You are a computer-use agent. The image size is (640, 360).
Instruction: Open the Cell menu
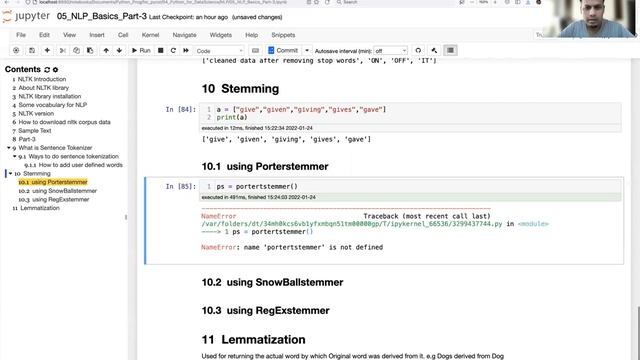pyautogui.click(x=123, y=35)
